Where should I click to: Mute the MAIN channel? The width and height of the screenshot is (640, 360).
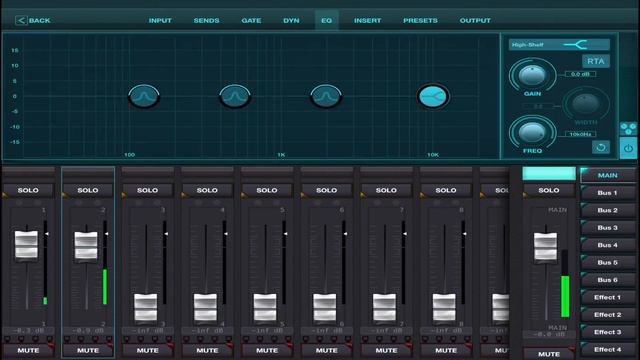point(549,354)
